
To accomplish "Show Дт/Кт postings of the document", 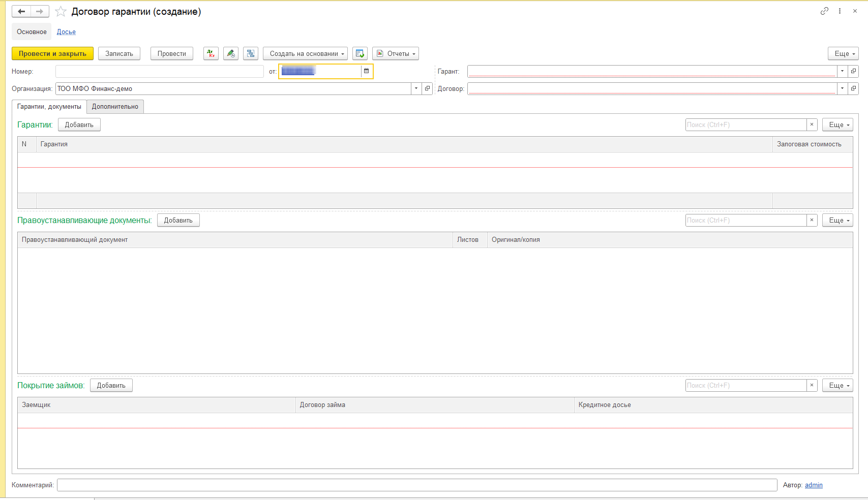I will 211,53.
